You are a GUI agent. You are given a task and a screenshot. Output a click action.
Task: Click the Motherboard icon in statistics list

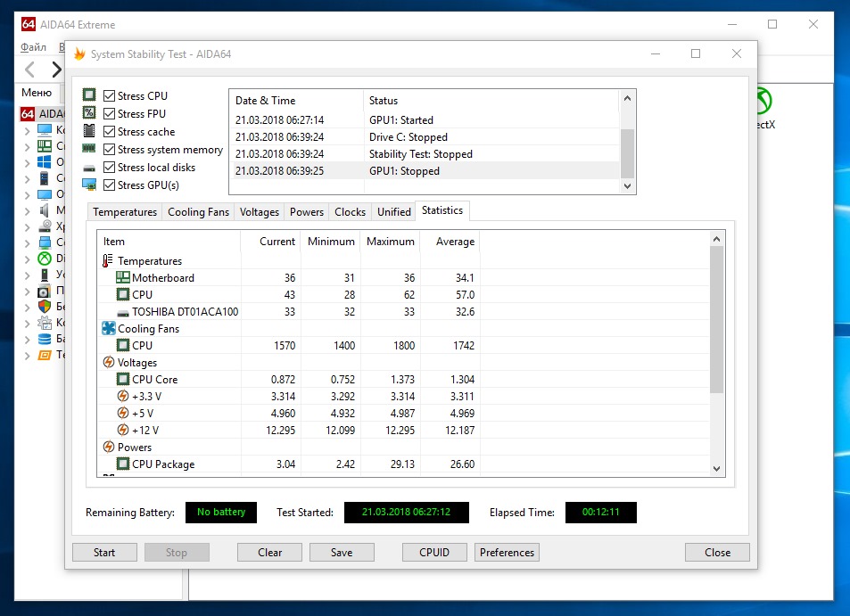[x=123, y=277]
